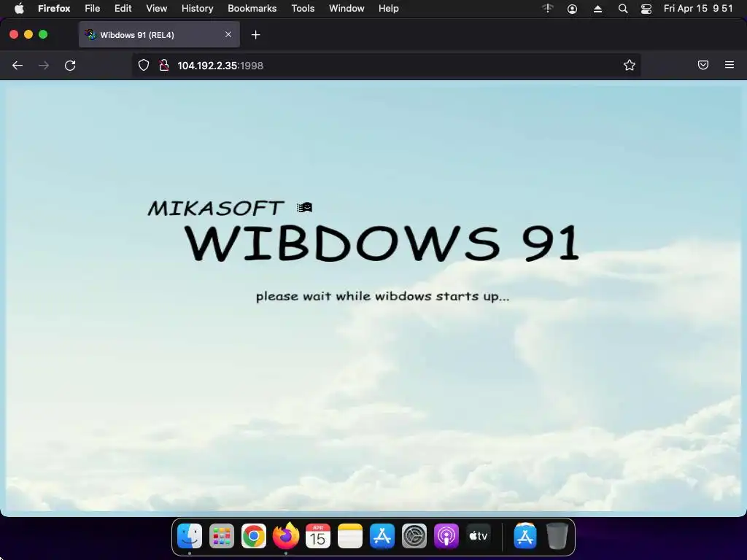The width and height of the screenshot is (747, 560).
Task: Open the tracking protection shield
Action: (x=144, y=65)
